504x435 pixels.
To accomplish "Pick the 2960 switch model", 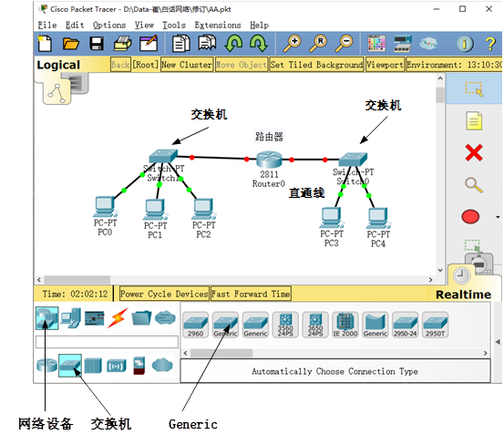I will coord(195,325).
